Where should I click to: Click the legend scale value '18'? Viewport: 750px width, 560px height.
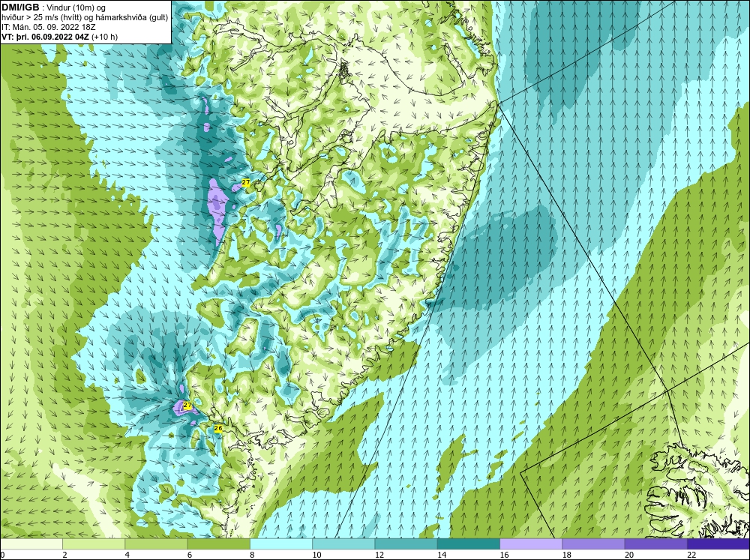click(567, 555)
